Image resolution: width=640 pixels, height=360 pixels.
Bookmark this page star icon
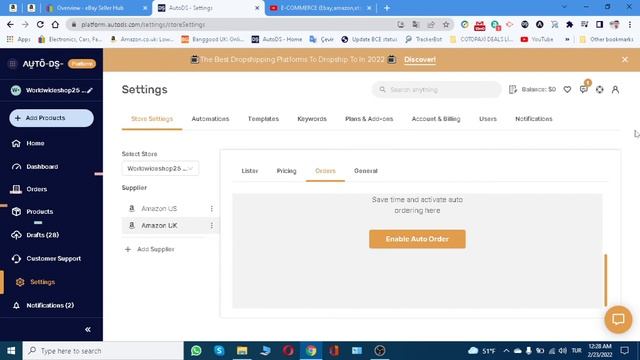446,24
